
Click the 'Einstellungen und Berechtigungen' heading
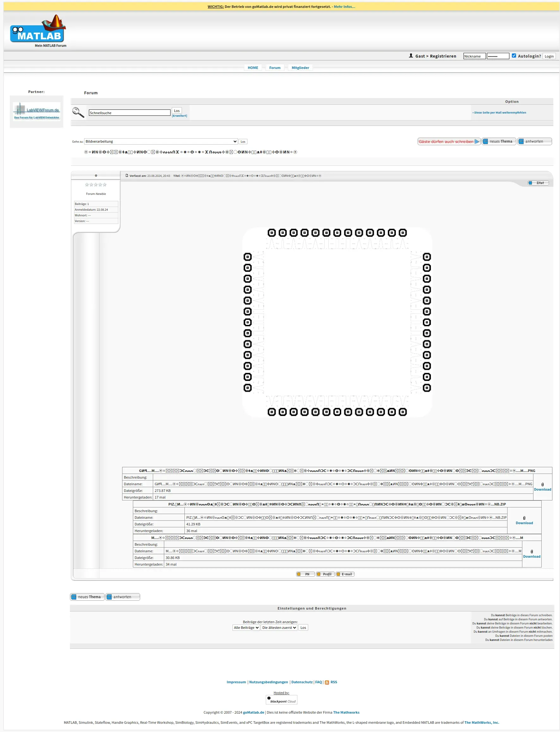(312, 608)
